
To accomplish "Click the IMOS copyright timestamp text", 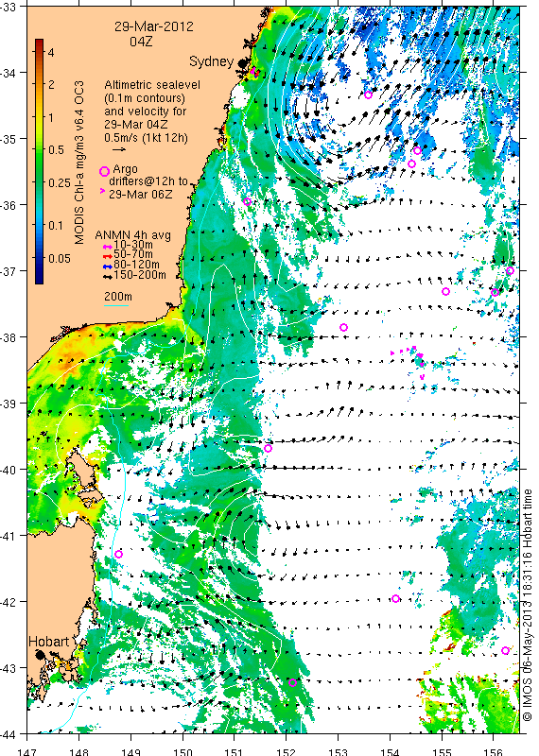I will 527,606.
